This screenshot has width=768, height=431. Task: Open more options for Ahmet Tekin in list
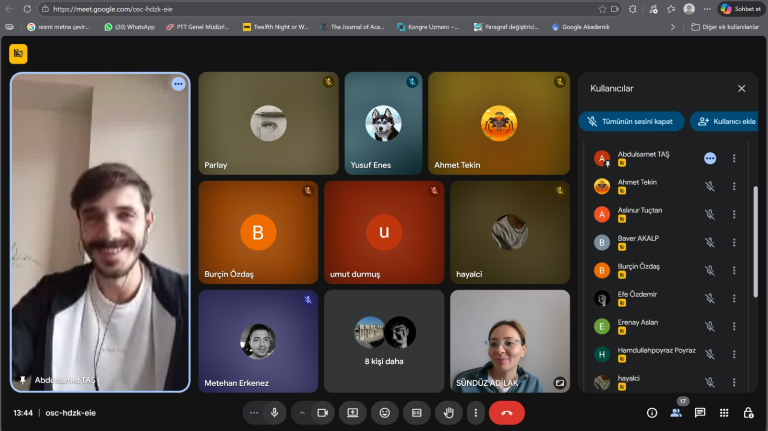pos(734,186)
